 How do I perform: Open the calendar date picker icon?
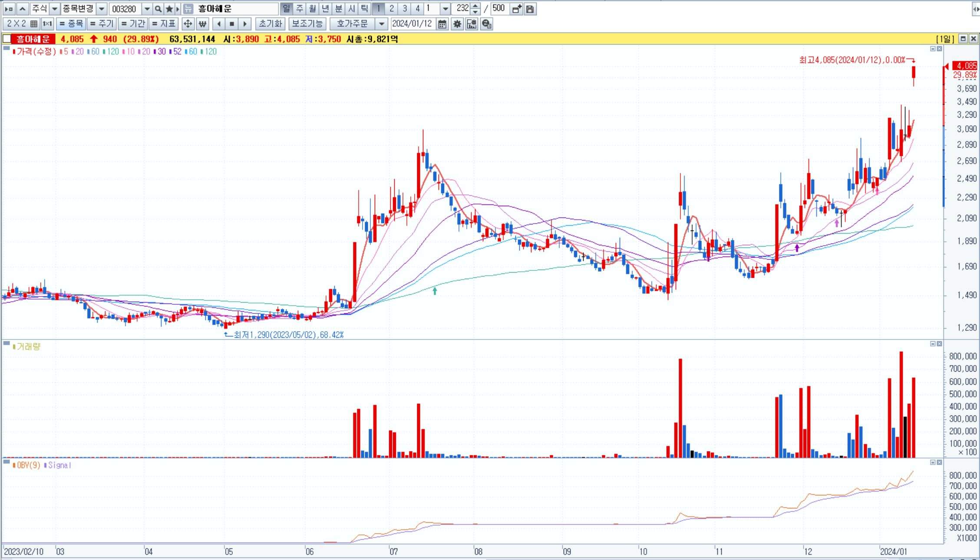(442, 24)
